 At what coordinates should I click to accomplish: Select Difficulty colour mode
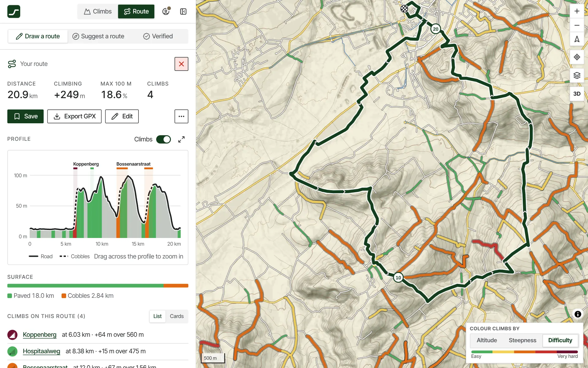click(x=560, y=340)
